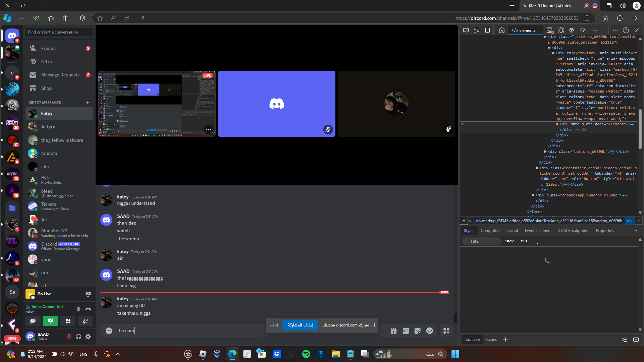The image size is (644, 362).
Task: Open DevTools Console drawer tab
Action: coord(472,340)
